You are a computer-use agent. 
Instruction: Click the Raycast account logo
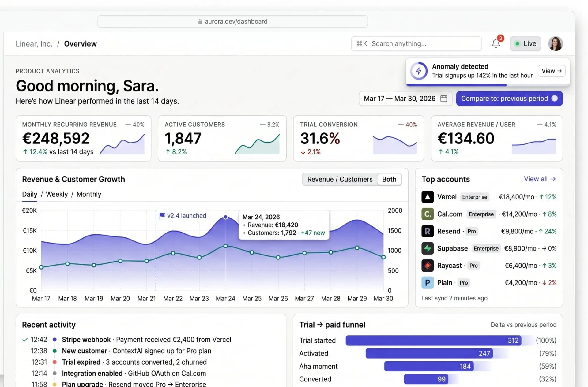click(x=428, y=266)
